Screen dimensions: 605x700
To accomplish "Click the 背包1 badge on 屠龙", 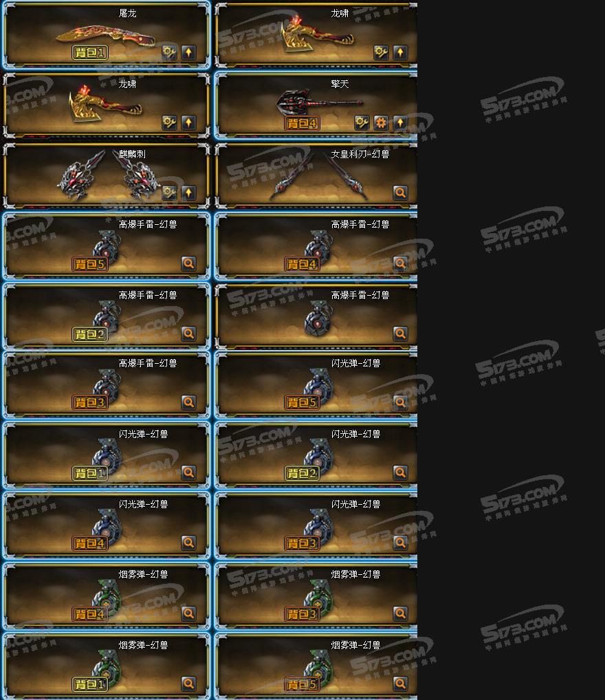I will (x=90, y=53).
